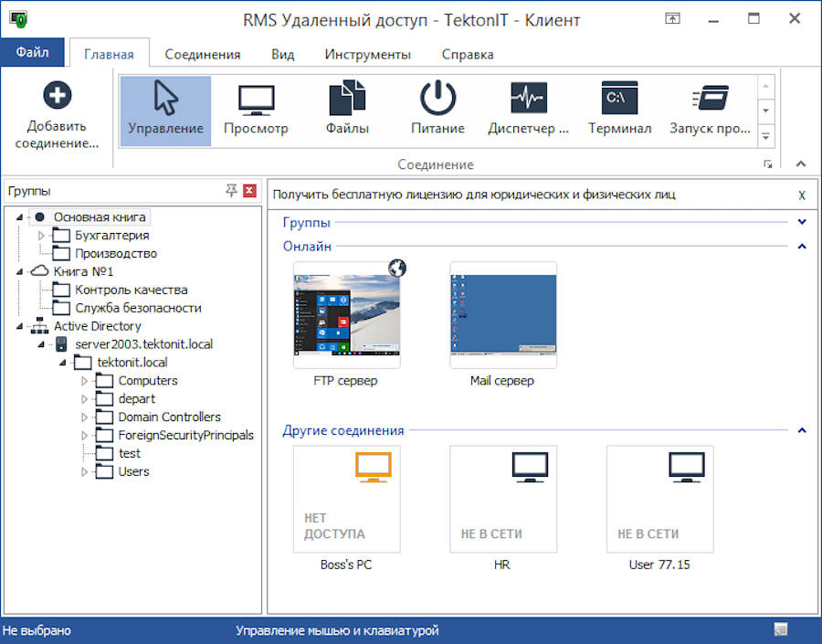Close the Группы side panel
Image resolution: width=822 pixels, height=644 pixels.
click(249, 191)
